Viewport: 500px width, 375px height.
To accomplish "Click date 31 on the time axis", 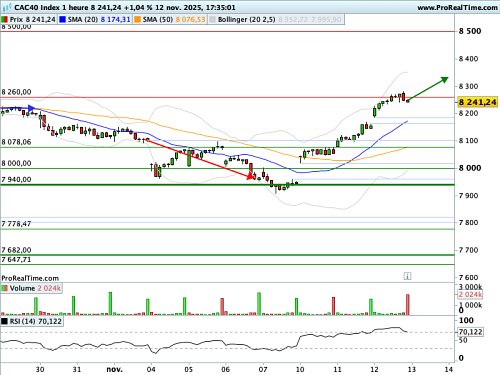I will (x=77, y=369).
